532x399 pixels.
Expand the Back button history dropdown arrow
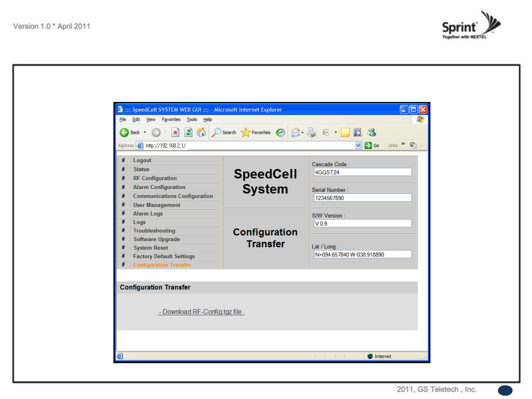(x=145, y=132)
